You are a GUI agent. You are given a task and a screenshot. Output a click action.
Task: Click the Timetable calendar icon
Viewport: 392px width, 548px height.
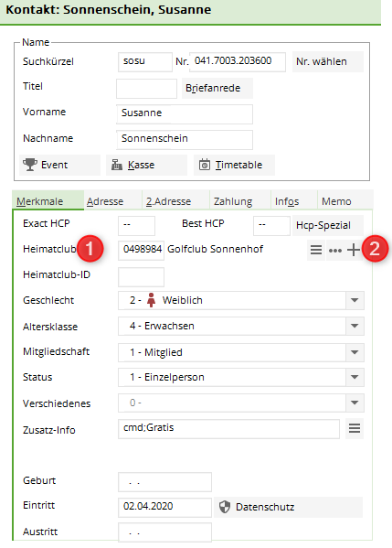point(205,165)
